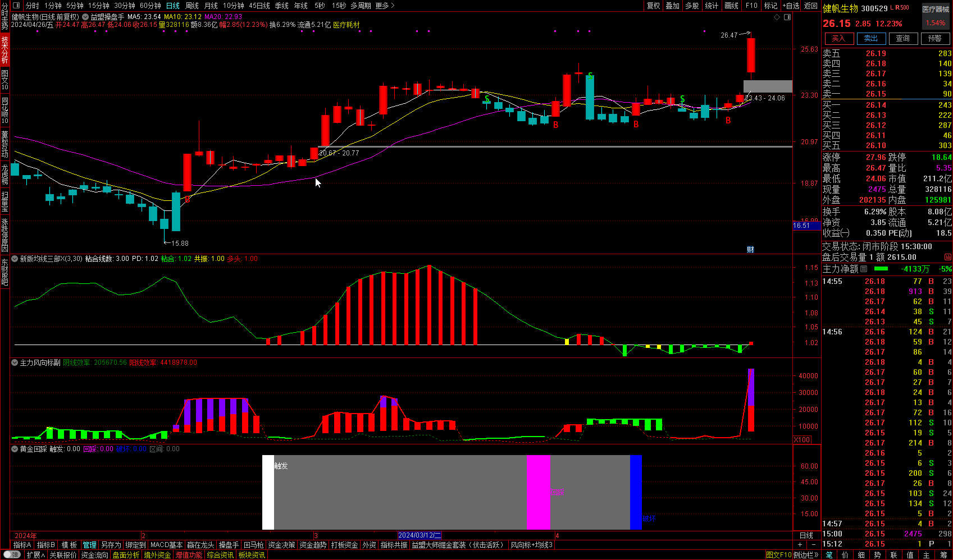Image resolution: width=953 pixels, height=560 pixels.
Task: Expand the 侧边栏 sidebar toggle
Action: pos(806,555)
